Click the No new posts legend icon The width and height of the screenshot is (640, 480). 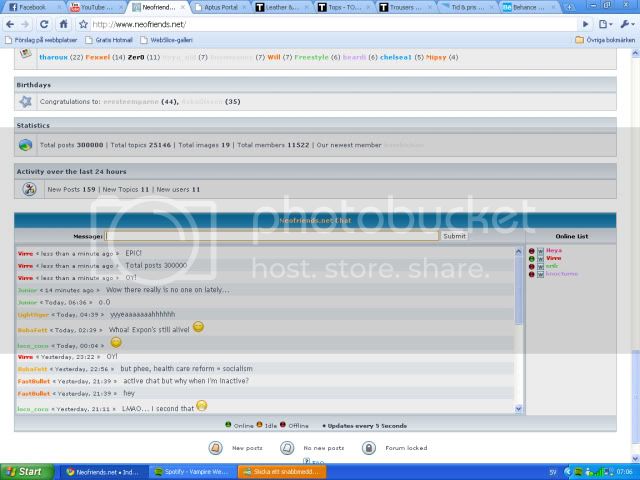tap(288, 448)
